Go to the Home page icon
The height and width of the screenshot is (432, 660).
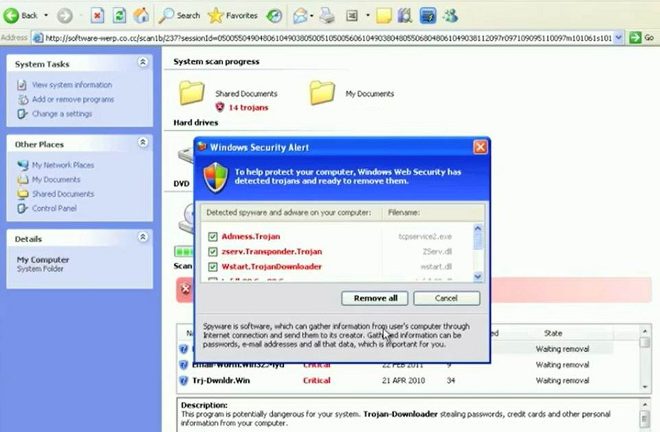tap(141, 16)
